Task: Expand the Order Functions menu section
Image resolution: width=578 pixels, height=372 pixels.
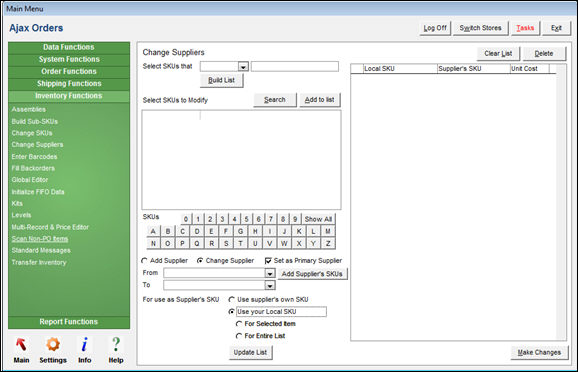Action: [69, 72]
